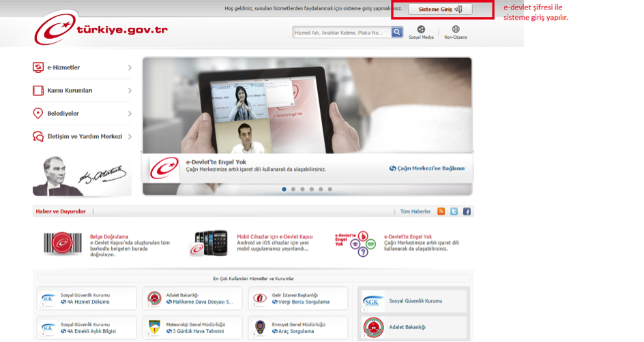Image resolution: width=644 pixels, height=342 pixels.
Task: Select the fourth slider pagination dot
Action: coord(311,189)
